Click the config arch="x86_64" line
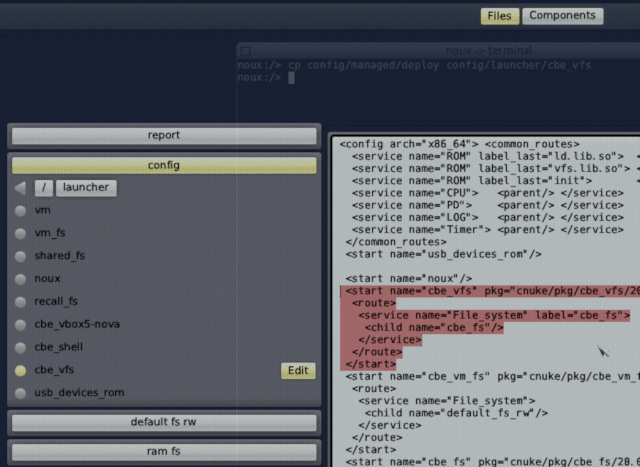Viewport: 640px width, 467px height. (459, 145)
